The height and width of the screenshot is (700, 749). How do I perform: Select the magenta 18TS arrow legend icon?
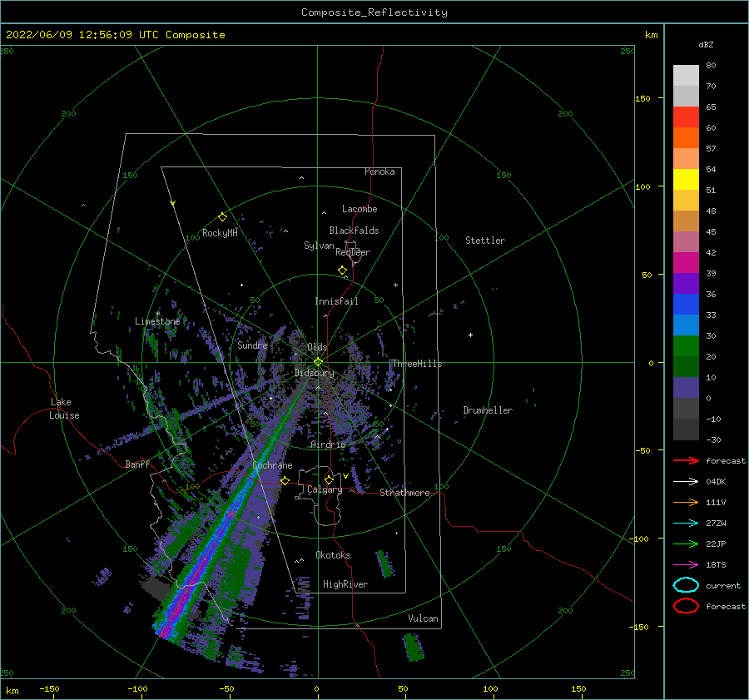click(686, 565)
